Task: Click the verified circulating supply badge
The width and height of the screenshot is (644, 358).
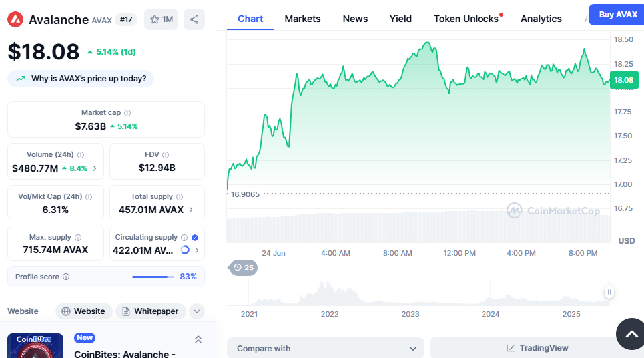Action: 195,238
